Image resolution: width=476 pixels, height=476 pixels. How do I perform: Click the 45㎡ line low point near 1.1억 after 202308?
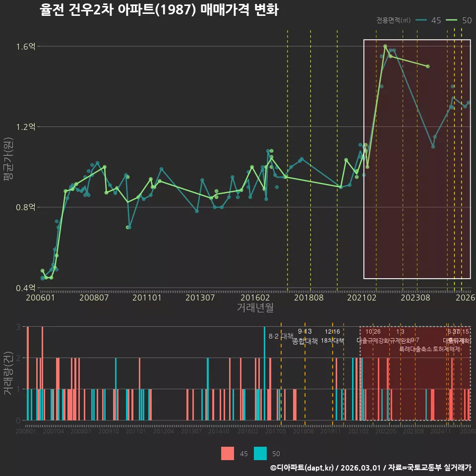[433, 147]
